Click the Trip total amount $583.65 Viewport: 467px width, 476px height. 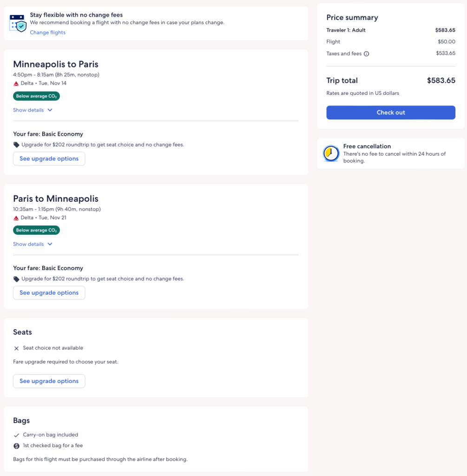click(441, 80)
